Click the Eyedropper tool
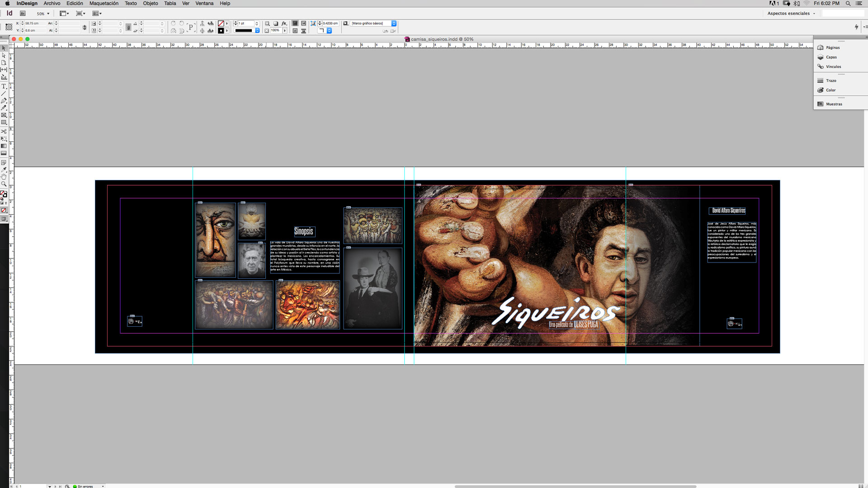Image resolution: width=868 pixels, height=488 pixels. [x=4, y=169]
